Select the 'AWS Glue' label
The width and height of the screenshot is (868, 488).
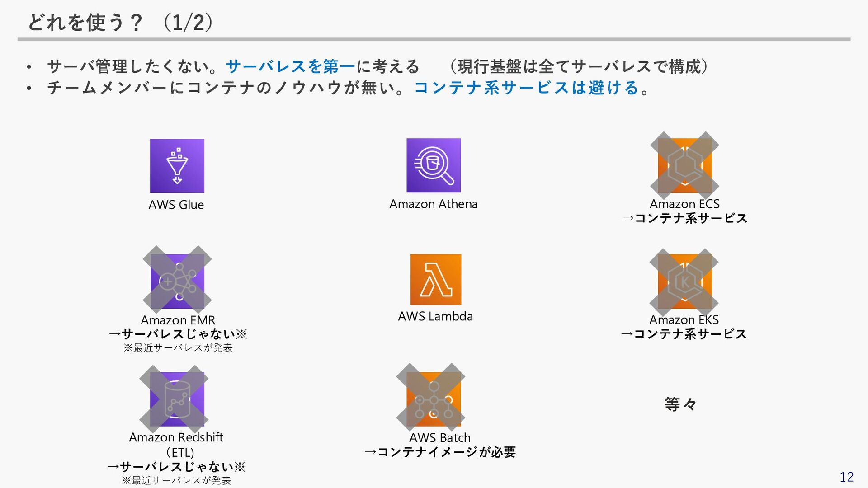pos(176,205)
